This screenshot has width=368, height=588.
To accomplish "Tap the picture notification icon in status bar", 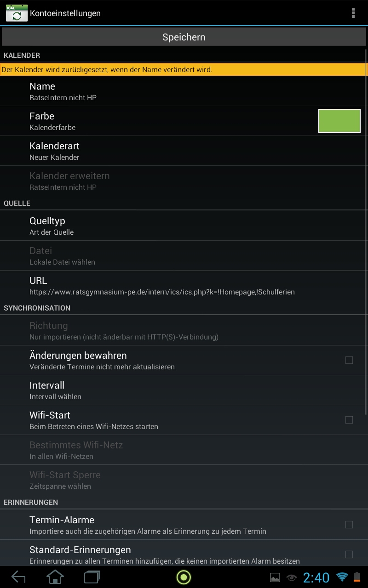I will coord(275,578).
